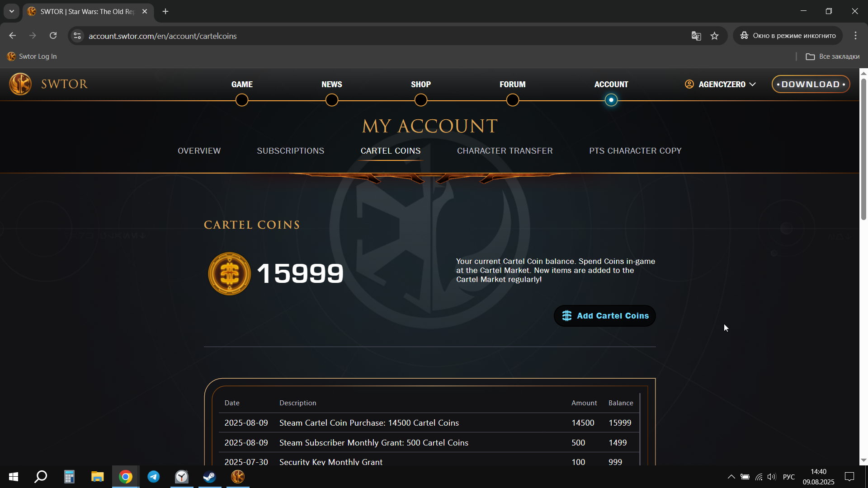Open Telegram from the taskbar

(154, 477)
